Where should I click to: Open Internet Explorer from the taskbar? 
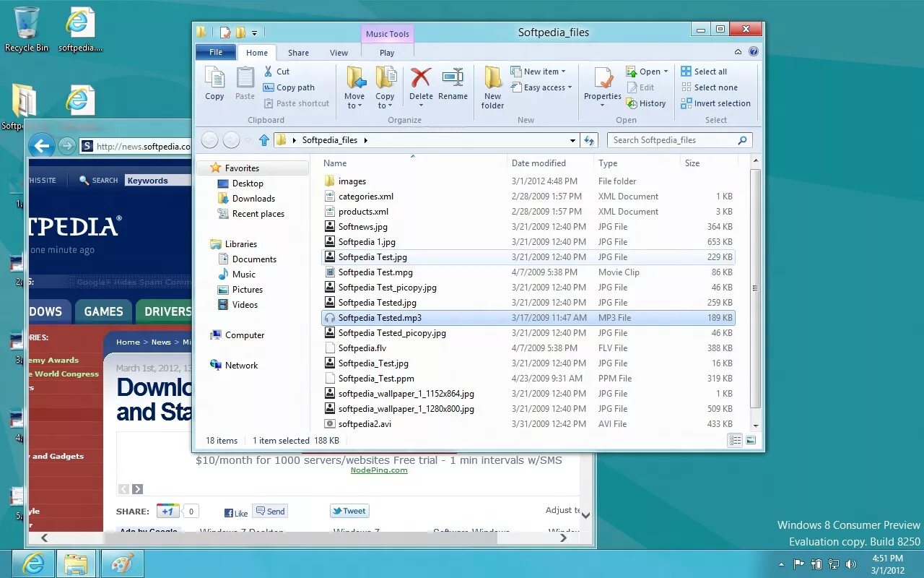click(x=32, y=563)
